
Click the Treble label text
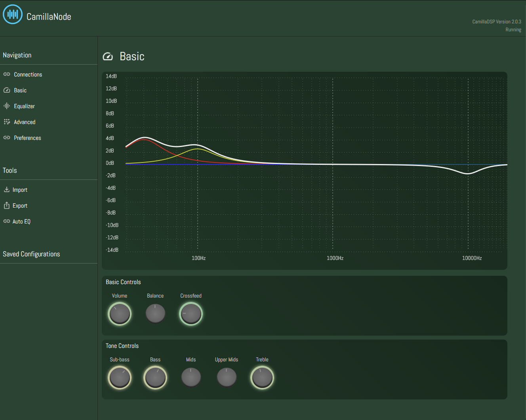(262, 360)
